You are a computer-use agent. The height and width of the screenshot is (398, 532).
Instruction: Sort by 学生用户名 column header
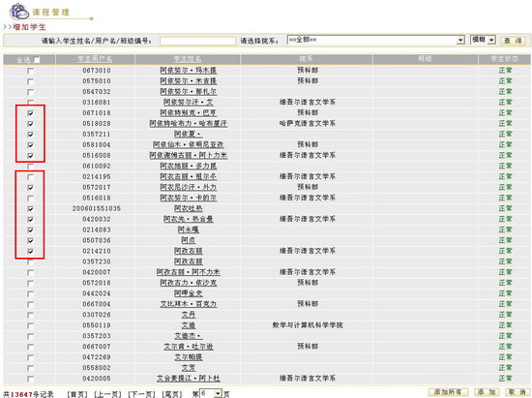(x=95, y=59)
